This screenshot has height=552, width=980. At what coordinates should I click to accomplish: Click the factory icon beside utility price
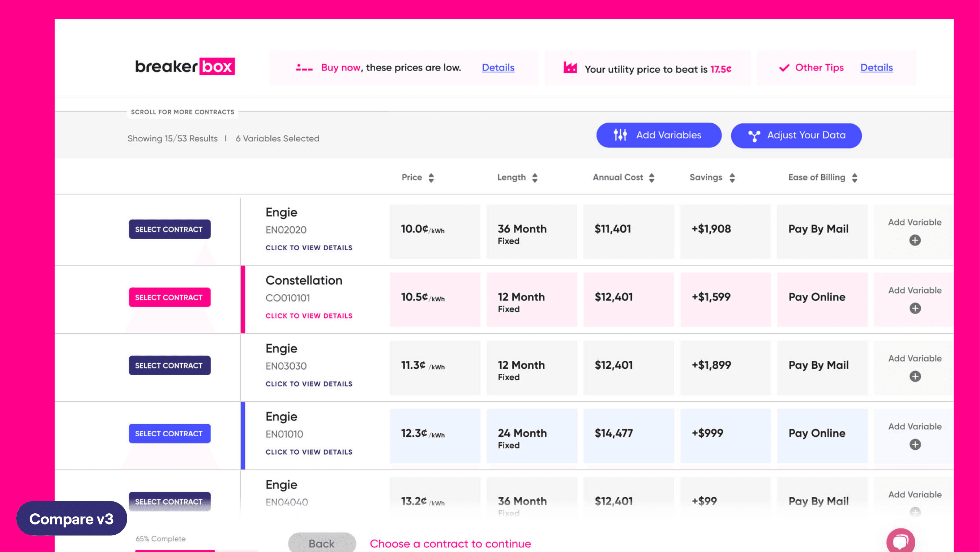click(x=570, y=68)
